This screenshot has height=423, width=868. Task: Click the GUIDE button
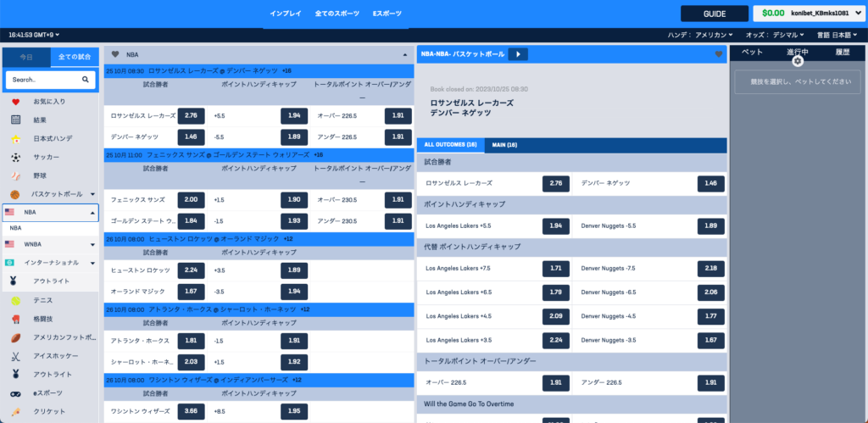[714, 14]
